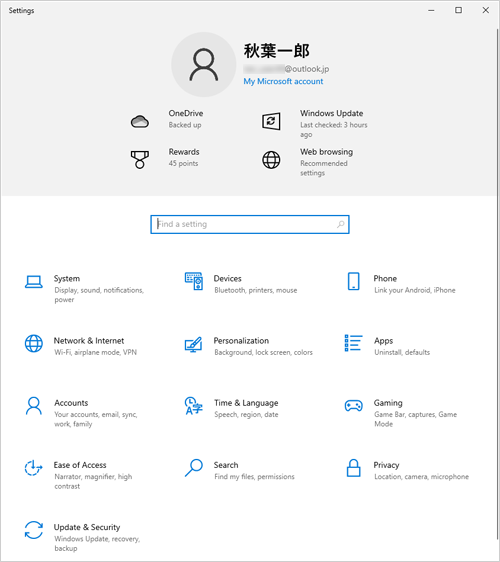Select the Personalization paintbrush icon
500x562 pixels.
click(x=194, y=344)
